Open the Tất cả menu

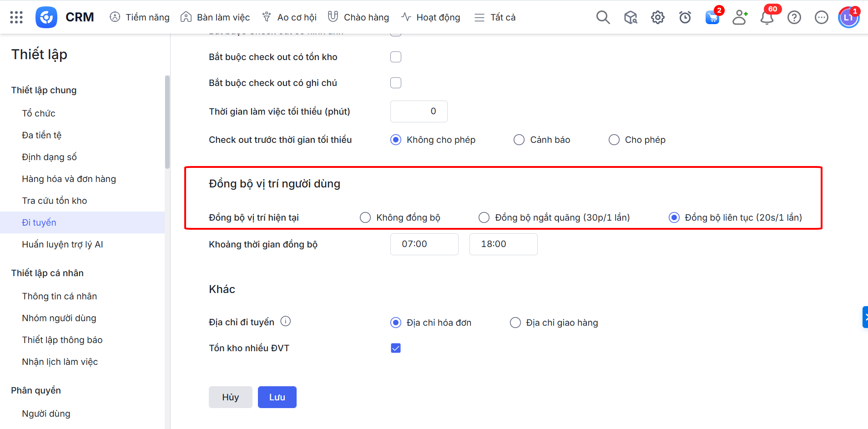coord(495,17)
